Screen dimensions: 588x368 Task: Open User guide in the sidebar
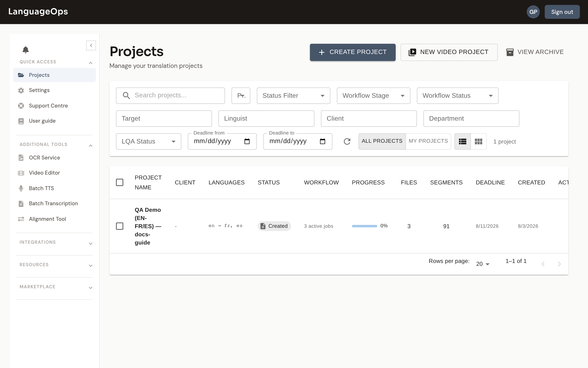tap(55, 121)
